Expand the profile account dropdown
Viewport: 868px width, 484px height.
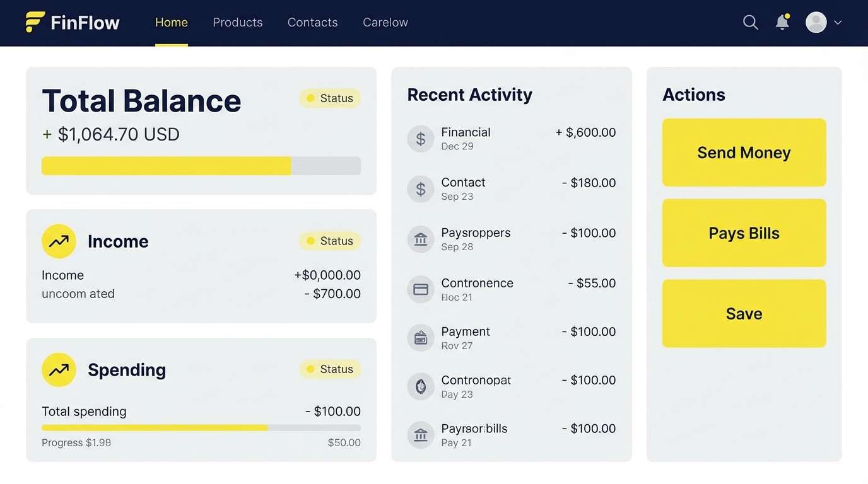click(x=839, y=22)
